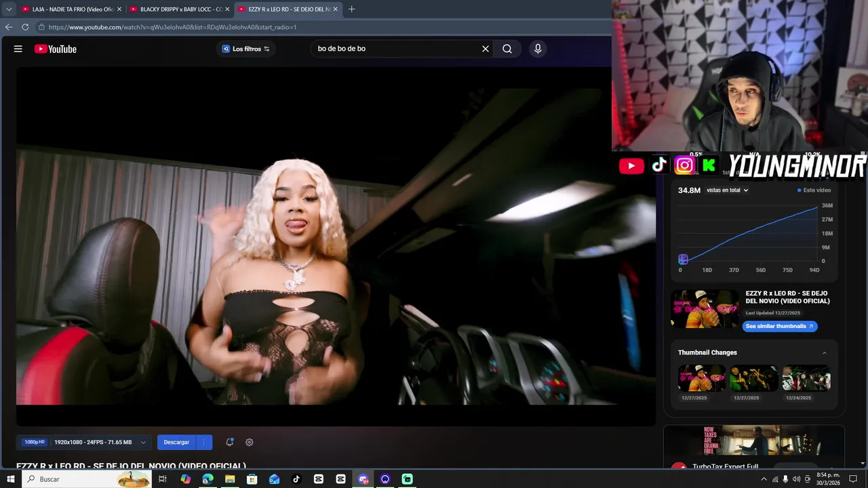Open the Los filtros filter button
The height and width of the screenshot is (488, 868).
[x=245, y=49]
